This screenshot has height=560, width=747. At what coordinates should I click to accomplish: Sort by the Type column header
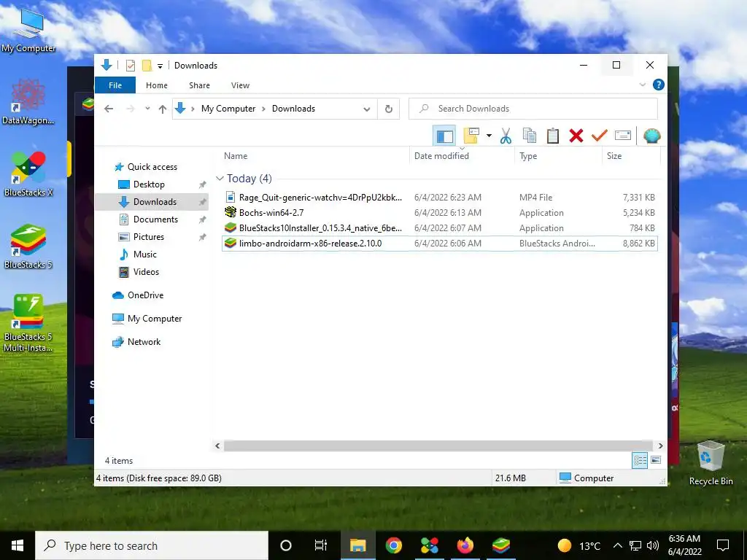click(558, 156)
